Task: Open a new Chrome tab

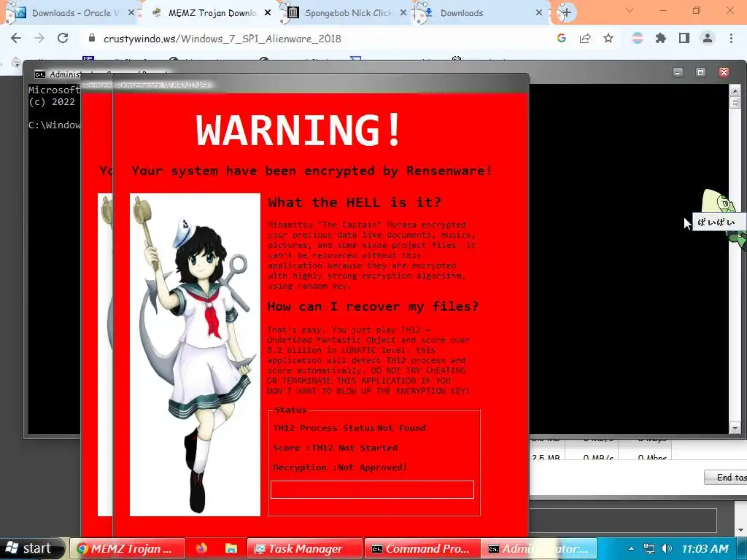Action: (x=566, y=13)
